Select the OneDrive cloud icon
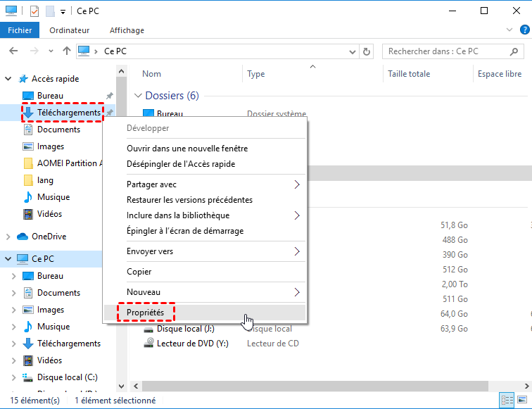Viewport: 532px width, 409px height. tap(23, 237)
